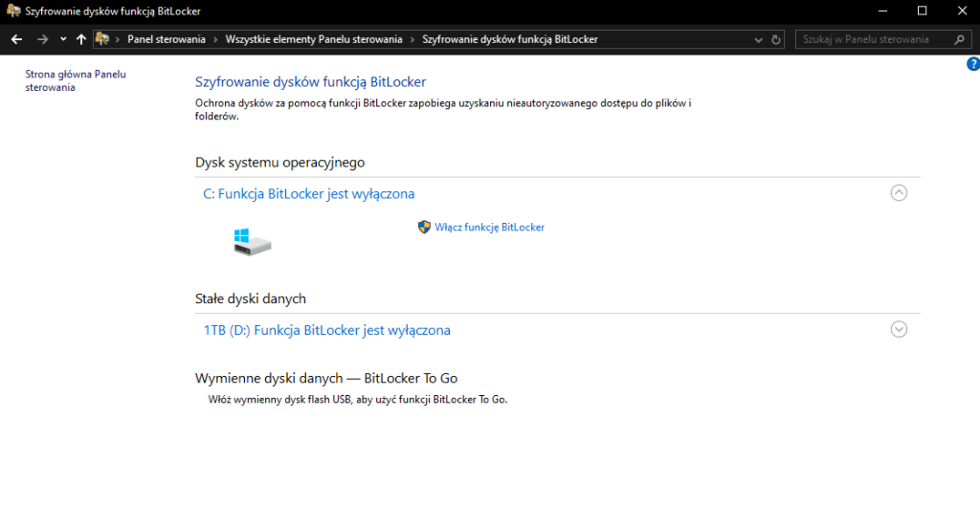Click the BitLocker window title bar icon

[13, 11]
